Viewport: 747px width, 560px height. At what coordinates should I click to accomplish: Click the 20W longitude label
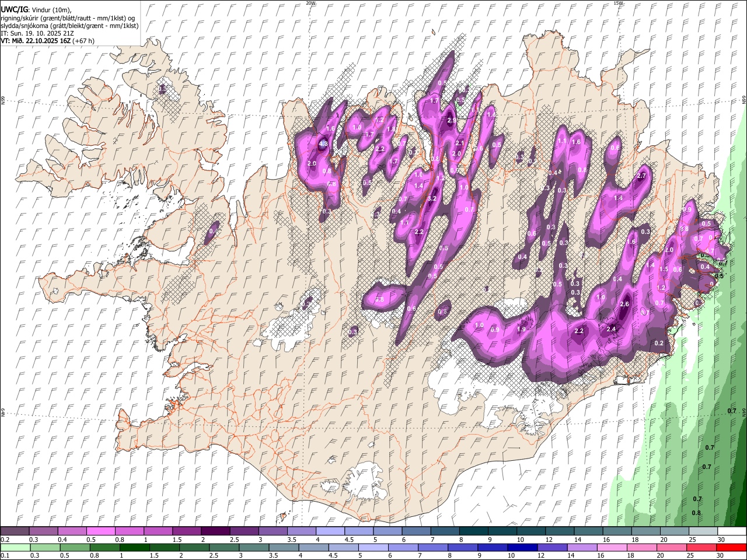[311, 3]
